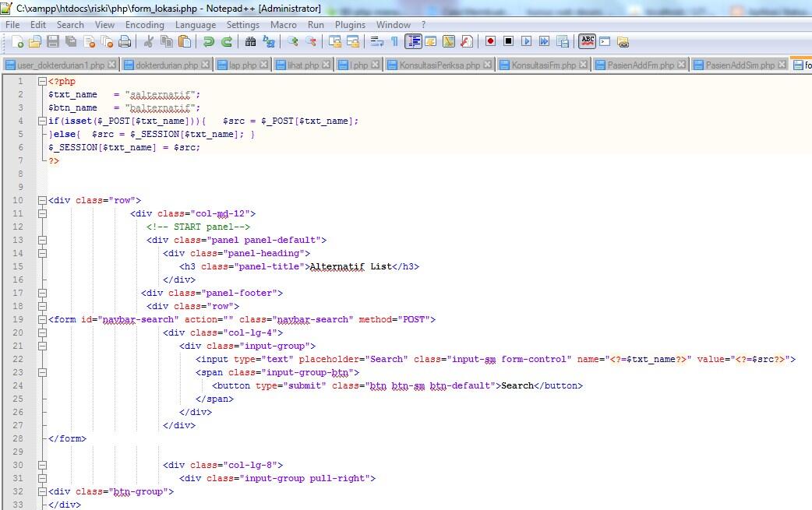Viewport: 812px width, 510px height.
Task: Switch to the dokterdurian.php tab
Action: [167, 65]
